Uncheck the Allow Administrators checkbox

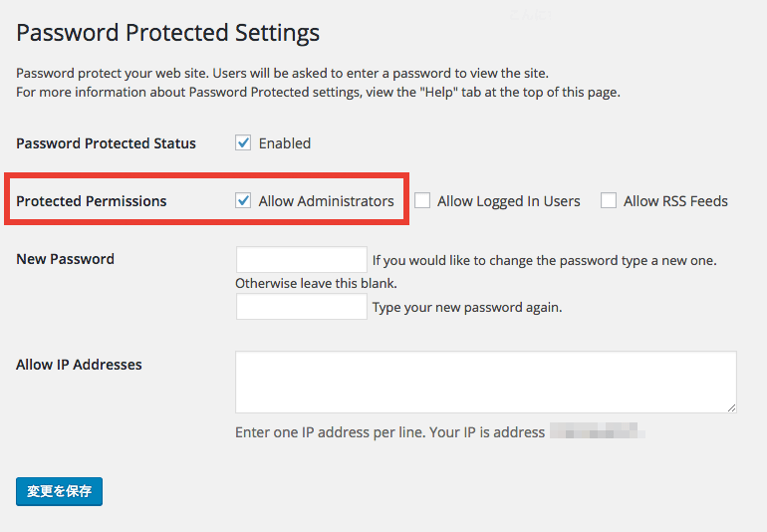tap(243, 200)
